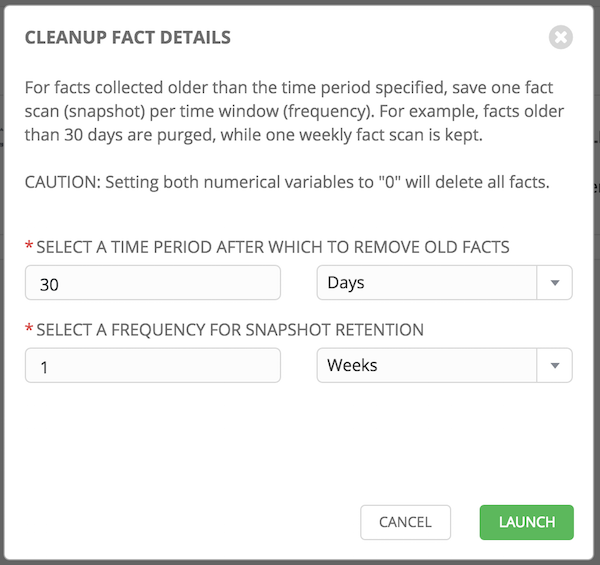Viewport: 600px width, 565px height.
Task: Click the arrow beside the Days selector
Action: (554, 283)
